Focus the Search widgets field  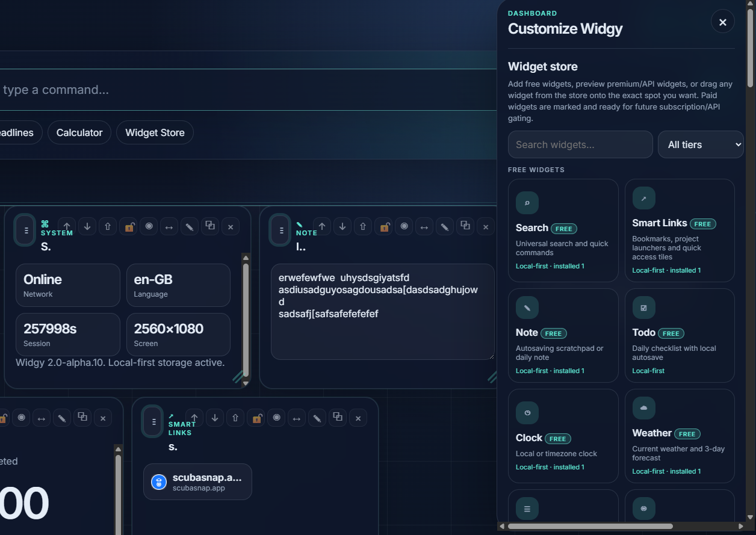point(580,144)
